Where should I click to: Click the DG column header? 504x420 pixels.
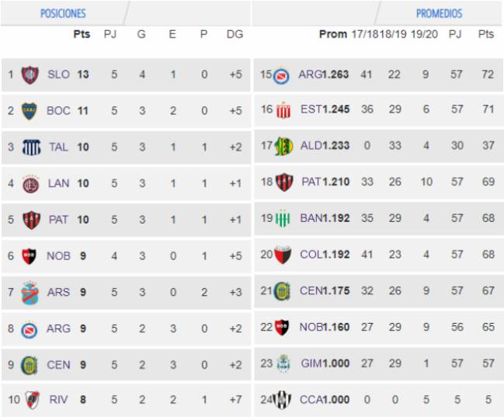(235, 34)
